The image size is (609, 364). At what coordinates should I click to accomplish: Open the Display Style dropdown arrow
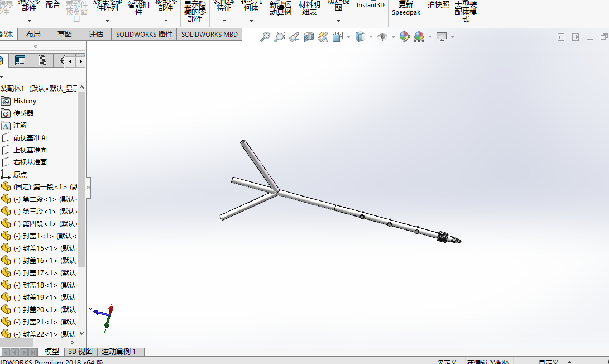(x=371, y=37)
